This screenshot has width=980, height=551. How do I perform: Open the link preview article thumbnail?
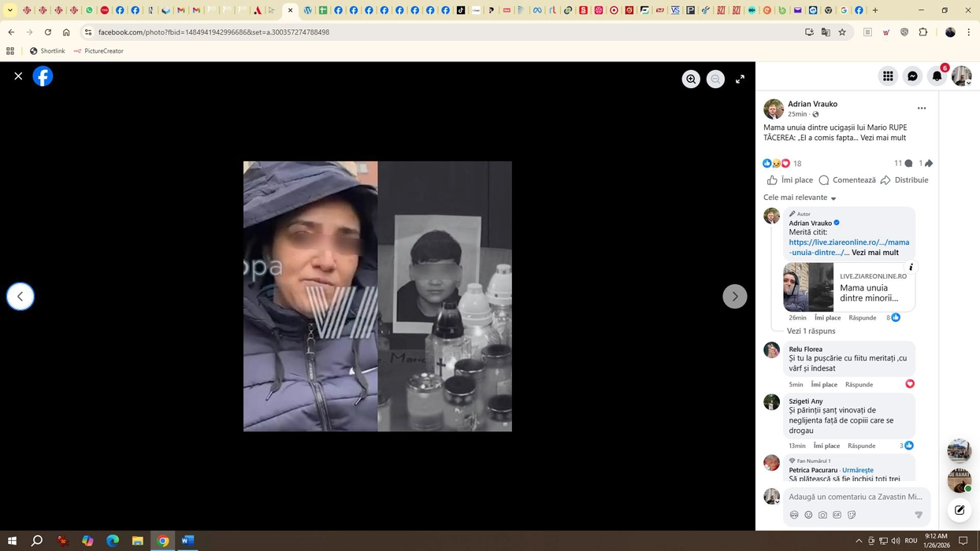point(808,287)
